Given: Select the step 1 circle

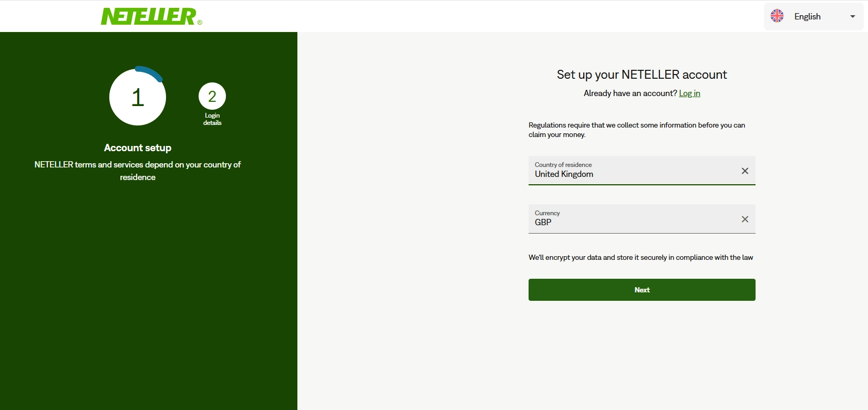Looking at the screenshot, I should click(138, 98).
